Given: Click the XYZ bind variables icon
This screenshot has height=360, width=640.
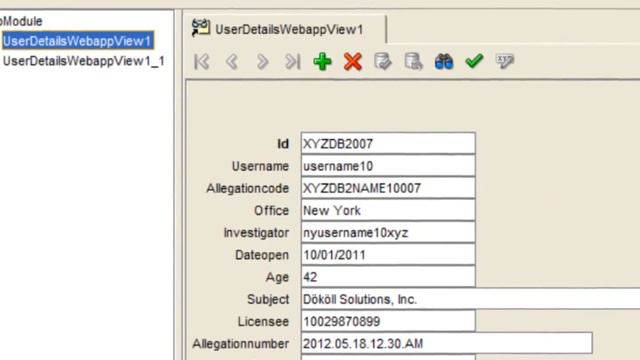Looking at the screenshot, I should tap(504, 62).
